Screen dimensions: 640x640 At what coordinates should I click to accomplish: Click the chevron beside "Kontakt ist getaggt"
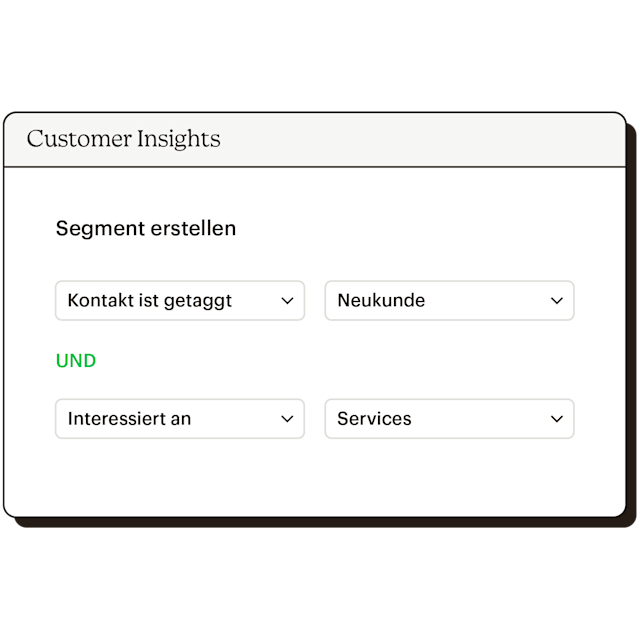click(287, 301)
